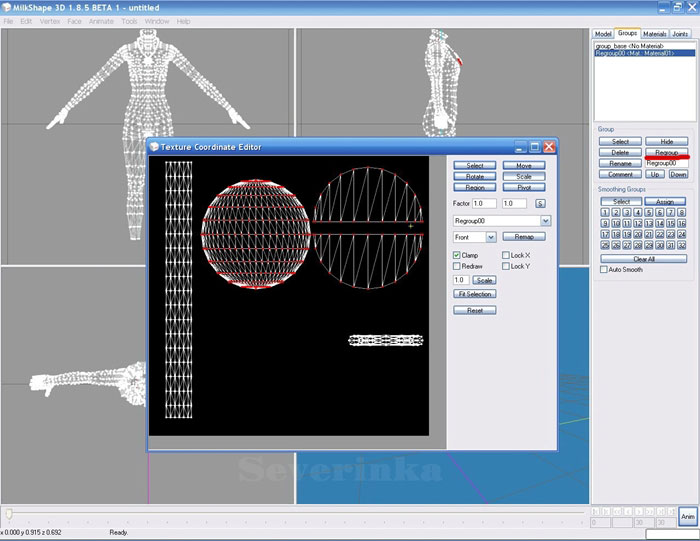
Task: Open the Vertex menu
Action: [x=49, y=21]
